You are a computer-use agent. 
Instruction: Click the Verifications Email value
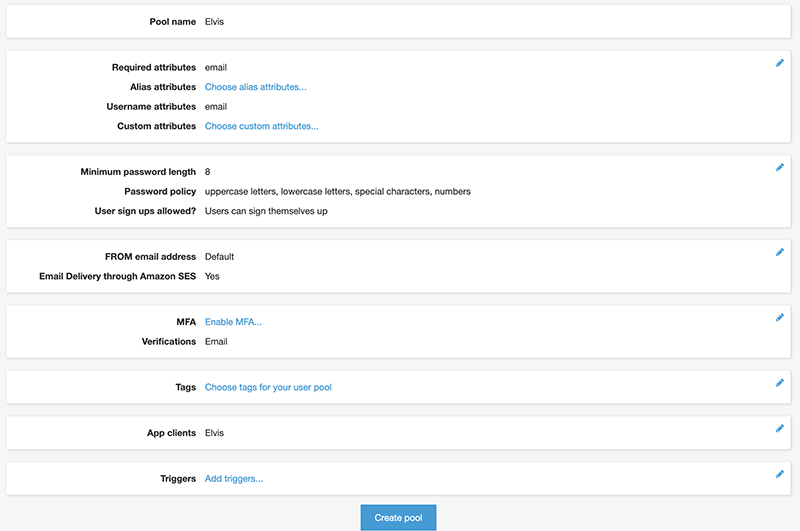coord(216,342)
